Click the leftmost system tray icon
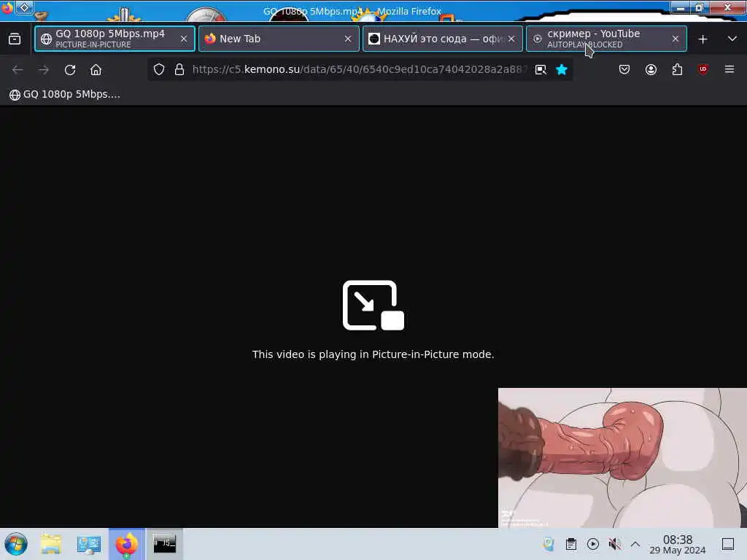747x560 pixels. coord(549,544)
